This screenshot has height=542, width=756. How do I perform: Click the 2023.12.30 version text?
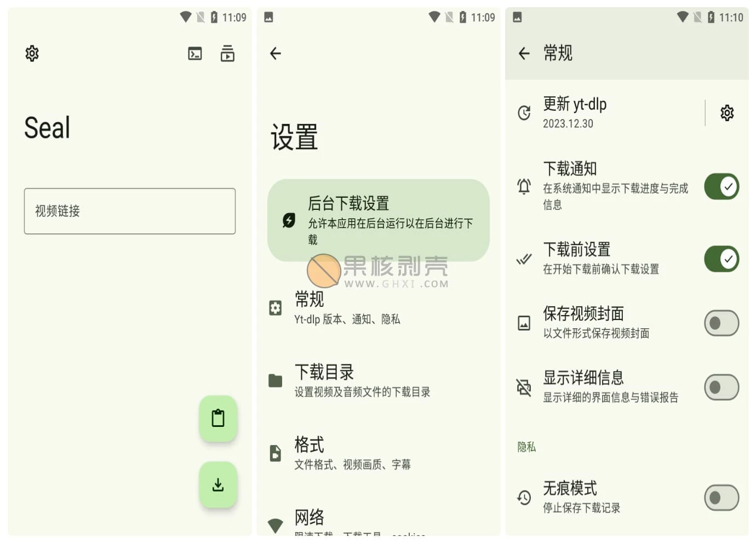tap(568, 124)
